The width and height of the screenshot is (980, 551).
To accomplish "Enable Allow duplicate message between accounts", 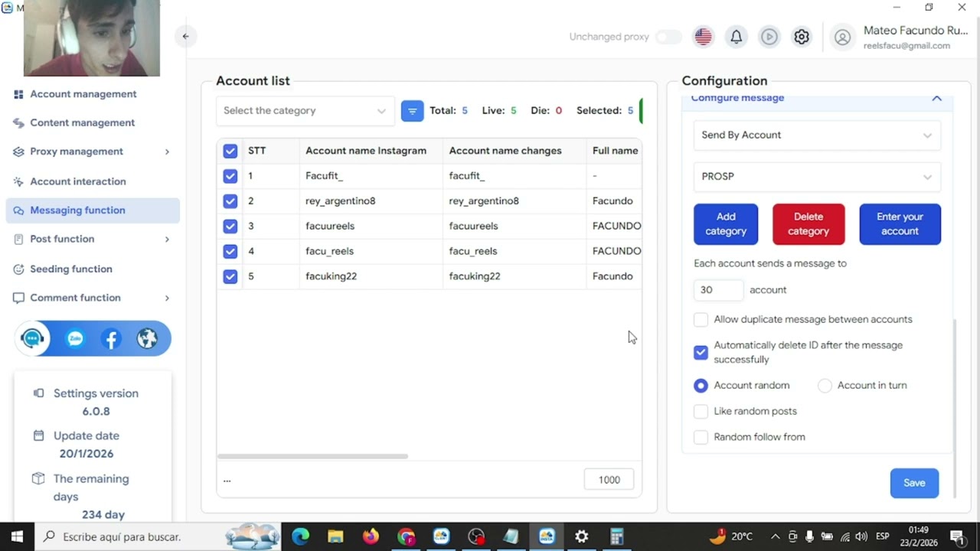I will tap(701, 319).
